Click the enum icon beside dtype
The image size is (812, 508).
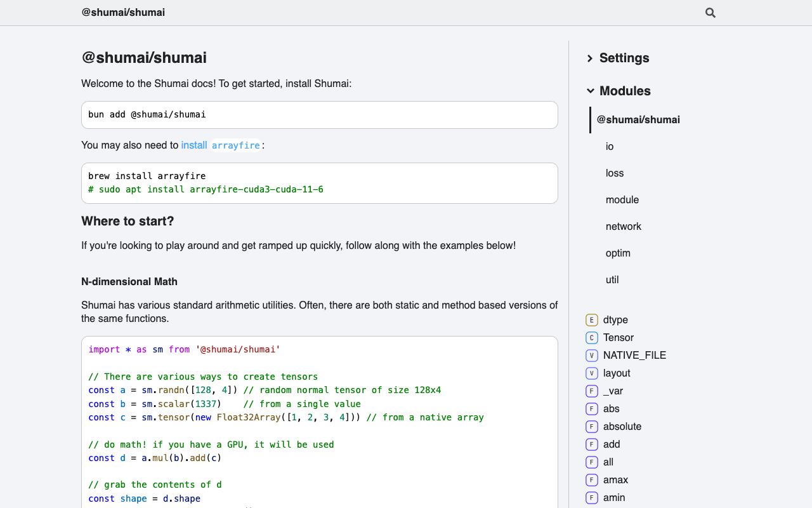click(x=592, y=320)
